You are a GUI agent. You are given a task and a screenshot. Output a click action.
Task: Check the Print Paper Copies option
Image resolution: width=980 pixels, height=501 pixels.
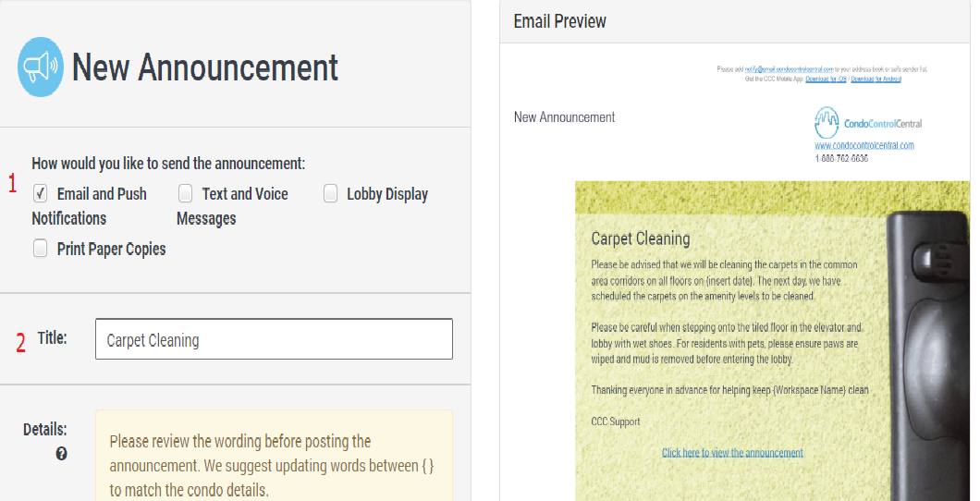41,249
